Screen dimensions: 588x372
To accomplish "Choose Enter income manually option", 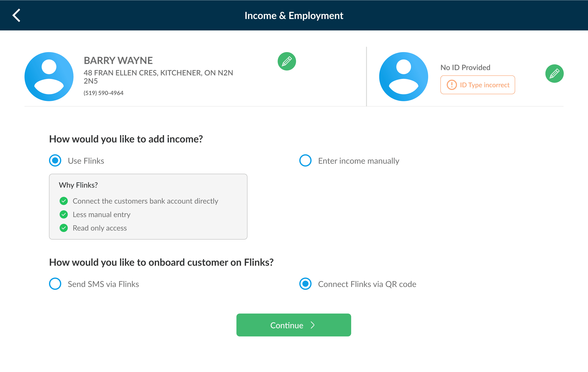I will click(305, 161).
